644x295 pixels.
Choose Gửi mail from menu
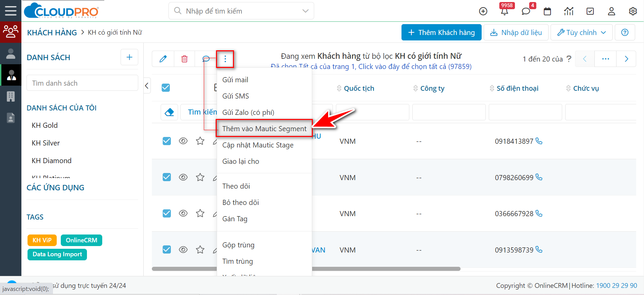pyautogui.click(x=264, y=80)
